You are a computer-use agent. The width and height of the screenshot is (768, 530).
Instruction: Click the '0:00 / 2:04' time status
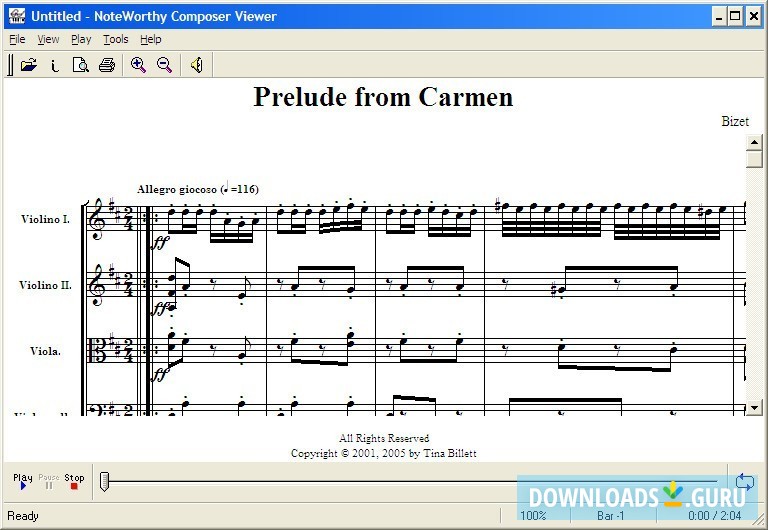tap(714, 515)
